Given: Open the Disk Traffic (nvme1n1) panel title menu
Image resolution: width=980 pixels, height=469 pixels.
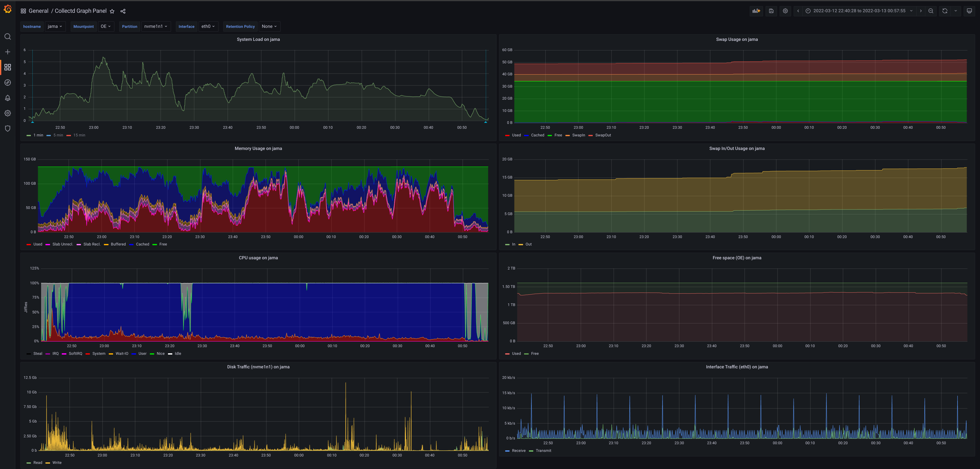Looking at the screenshot, I should (x=258, y=367).
